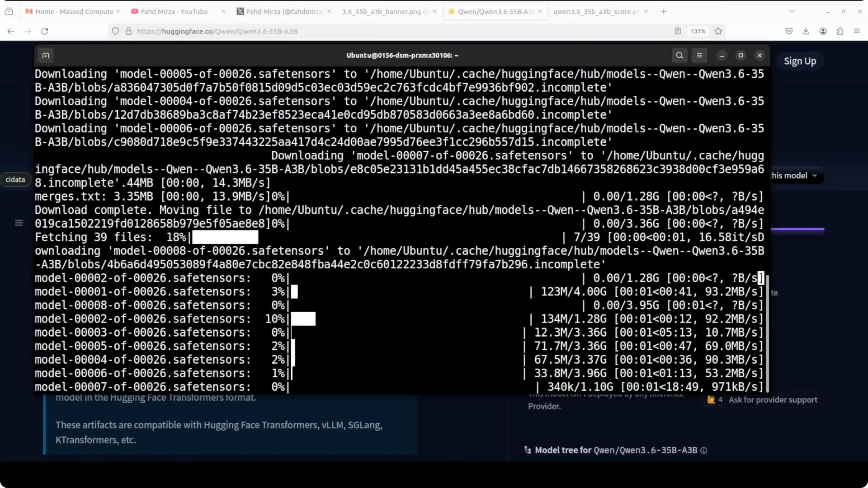This screenshot has width=868, height=488.
Task: Go back to previous page
Action: click(x=11, y=31)
